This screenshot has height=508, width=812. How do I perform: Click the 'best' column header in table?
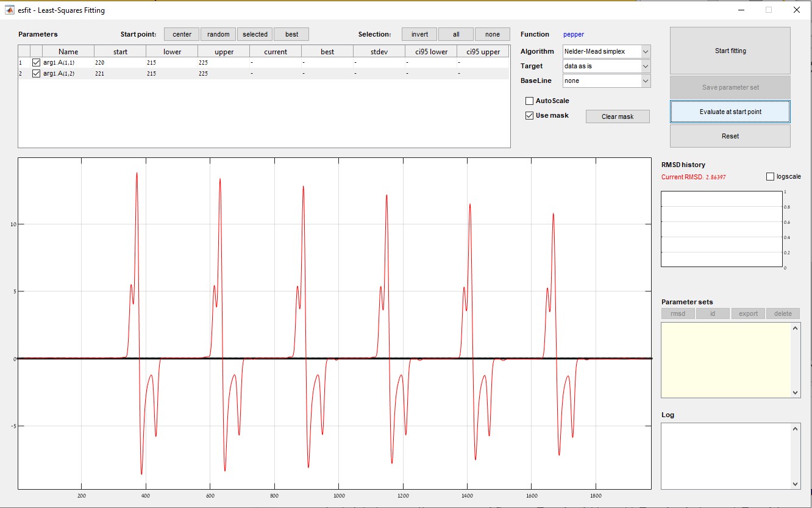point(327,52)
